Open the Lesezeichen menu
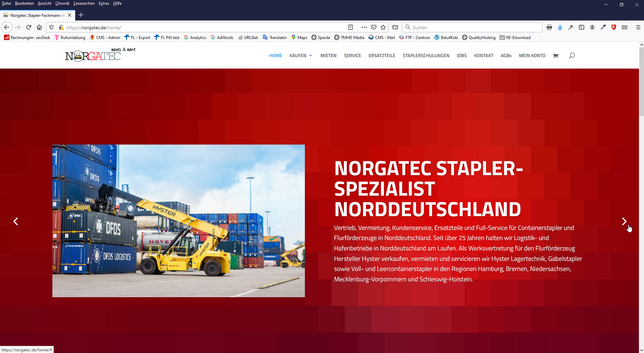644x353 pixels. click(84, 3)
